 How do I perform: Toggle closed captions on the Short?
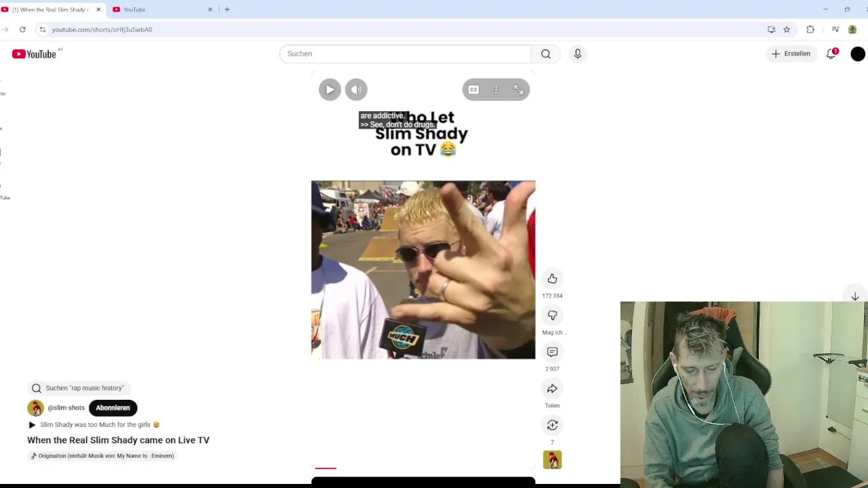coord(473,89)
